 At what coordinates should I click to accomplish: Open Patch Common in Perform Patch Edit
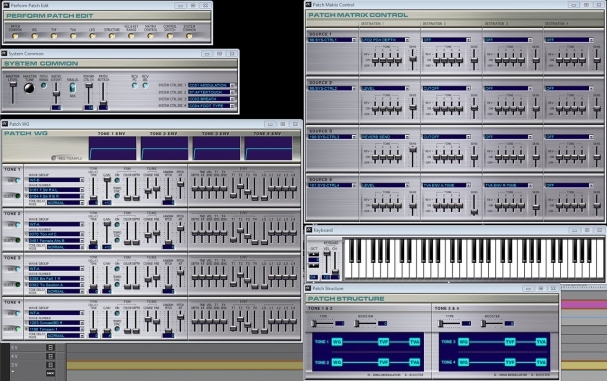coord(15,36)
